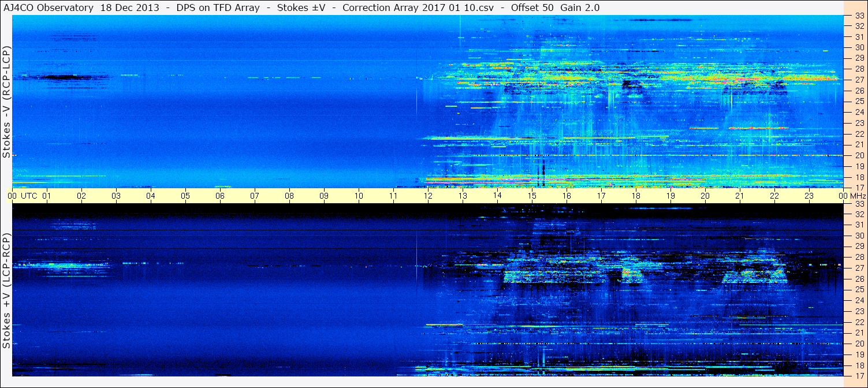Click the 17 MHz tick of the lower Stokes +V panel
The width and height of the screenshot is (868, 388).
(x=859, y=376)
